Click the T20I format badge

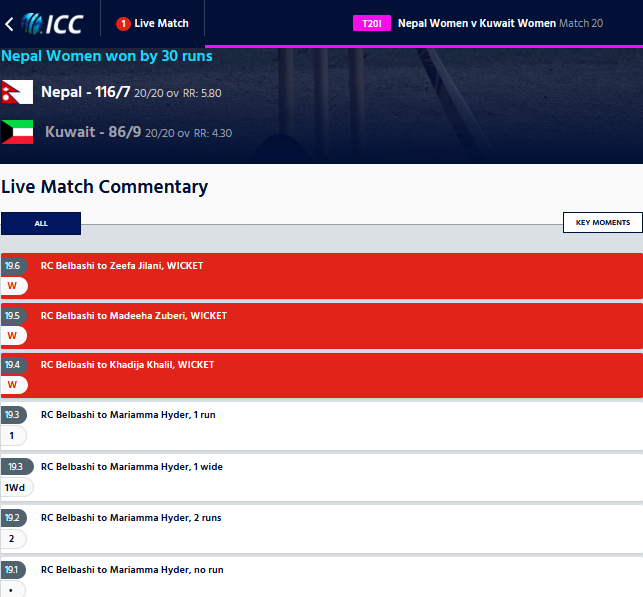click(x=372, y=23)
